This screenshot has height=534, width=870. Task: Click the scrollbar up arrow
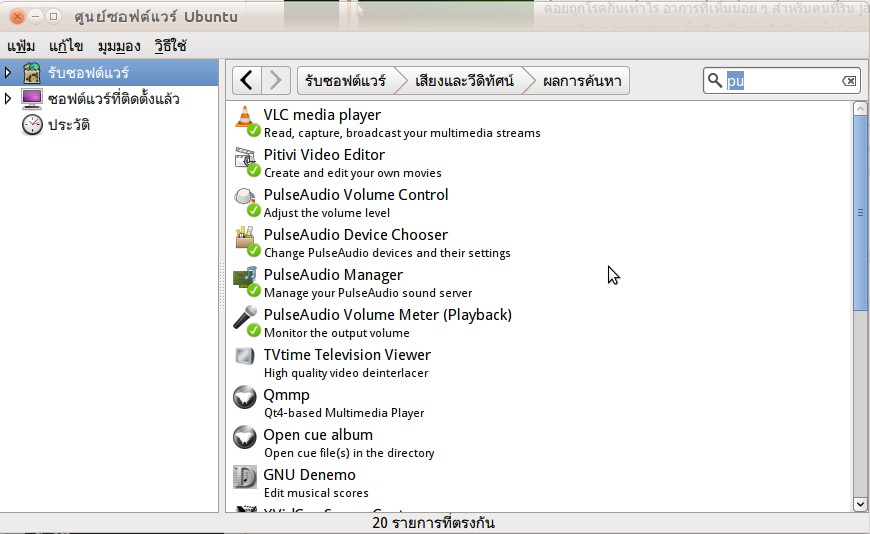pyautogui.click(x=860, y=109)
